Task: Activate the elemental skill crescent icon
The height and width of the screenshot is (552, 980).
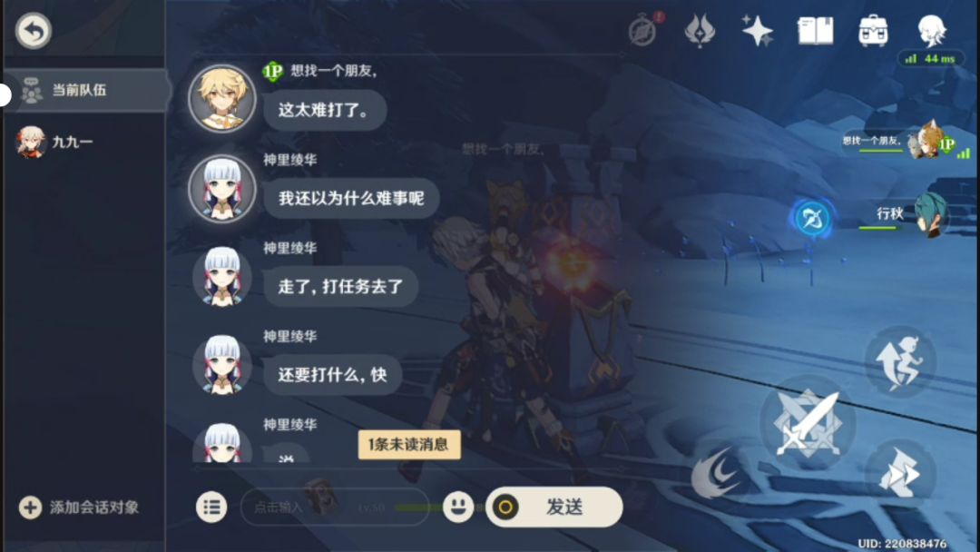Action: [x=716, y=474]
